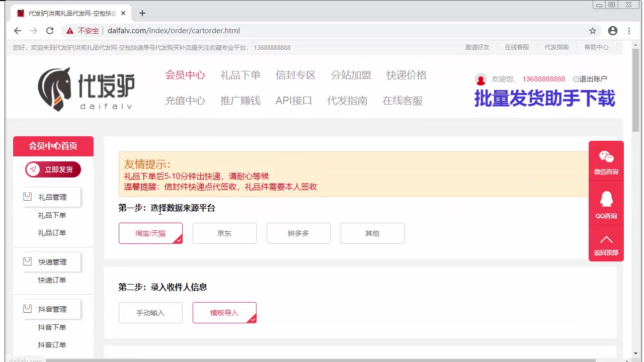The width and height of the screenshot is (644, 362).
Task: Open 礼品下单 in sidebar
Action: click(52, 215)
